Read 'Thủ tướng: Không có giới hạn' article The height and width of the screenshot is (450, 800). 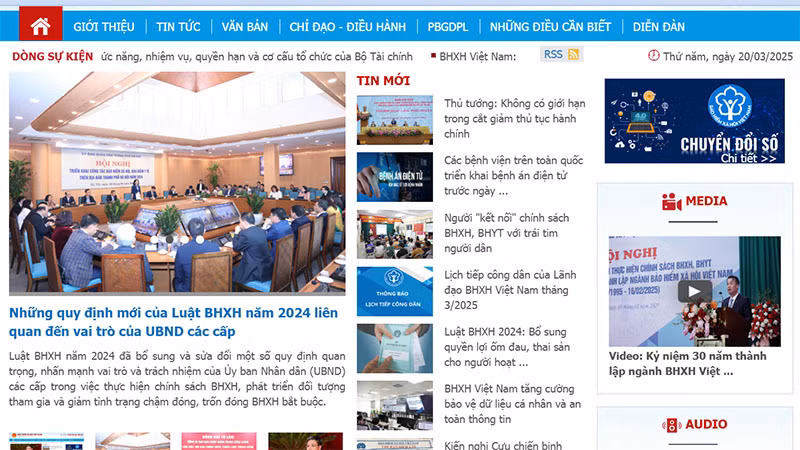[514, 118]
